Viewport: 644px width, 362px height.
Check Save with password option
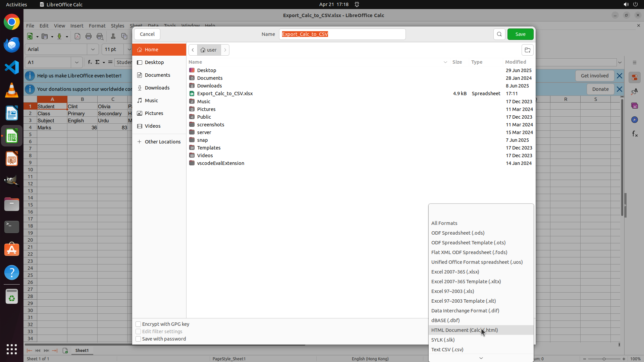(138, 339)
